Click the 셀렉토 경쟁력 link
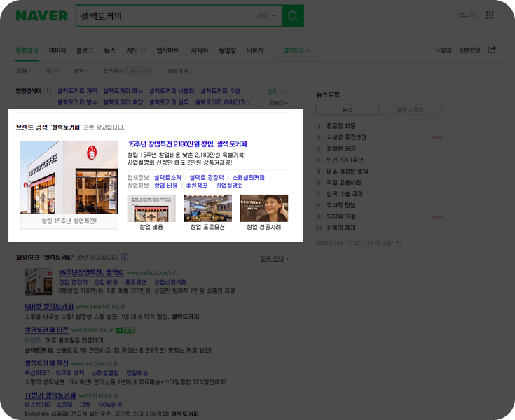Viewport: 515px width, 420px height. pyautogui.click(x=207, y=178)
